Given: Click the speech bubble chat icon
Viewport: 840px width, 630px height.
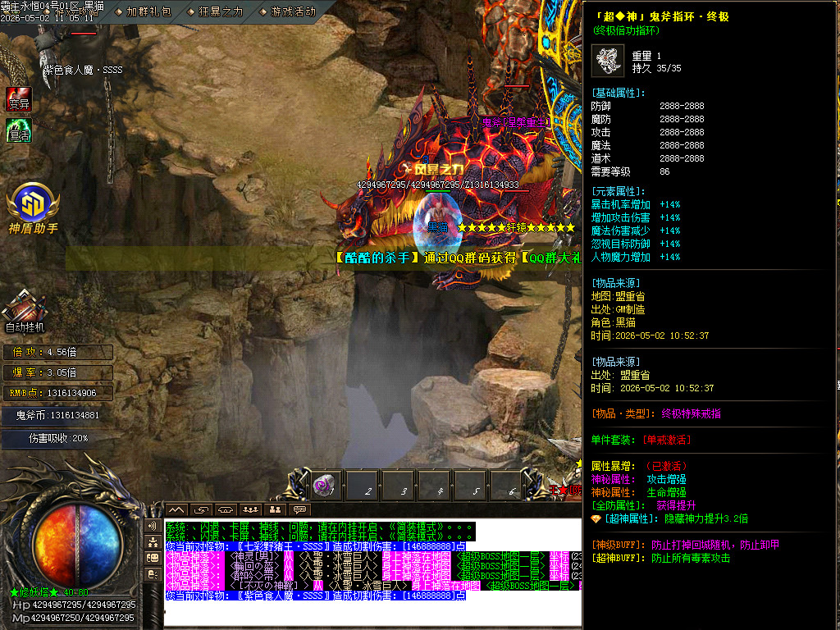Looking at the screenshot, I should [300, 509].
